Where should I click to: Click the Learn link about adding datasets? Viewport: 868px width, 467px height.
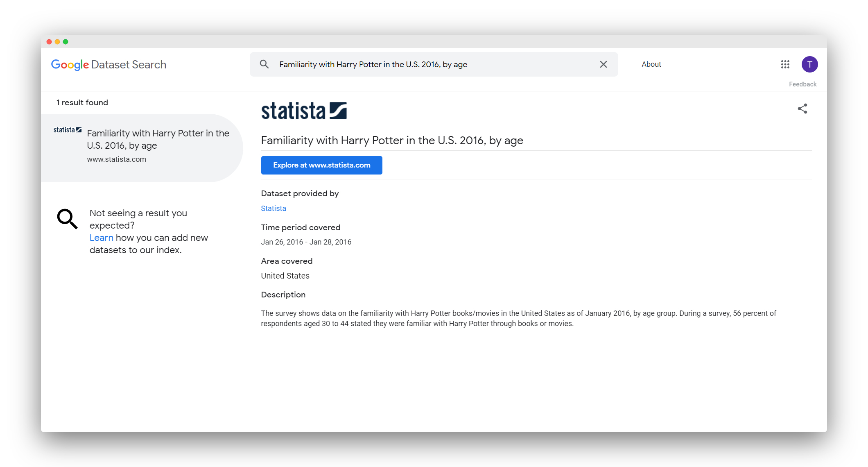101,238
